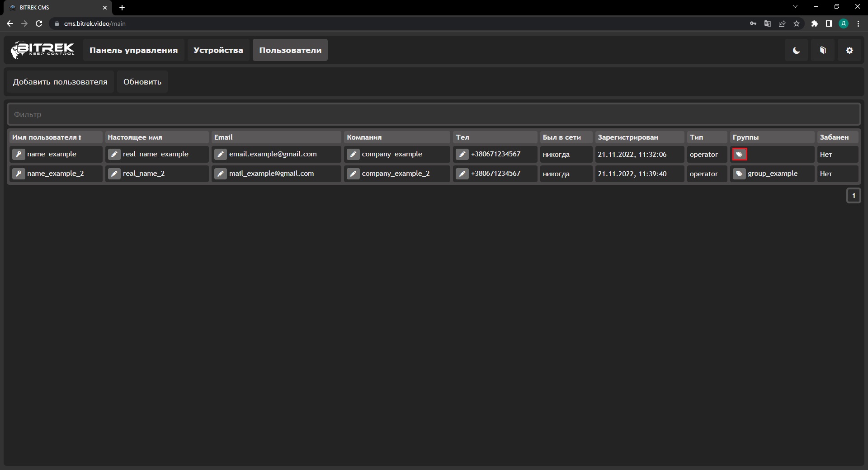The height and width of the screenshot is (470, 868).
Task: Click key icon next to name_example
Action: click(x=19, y=154)
